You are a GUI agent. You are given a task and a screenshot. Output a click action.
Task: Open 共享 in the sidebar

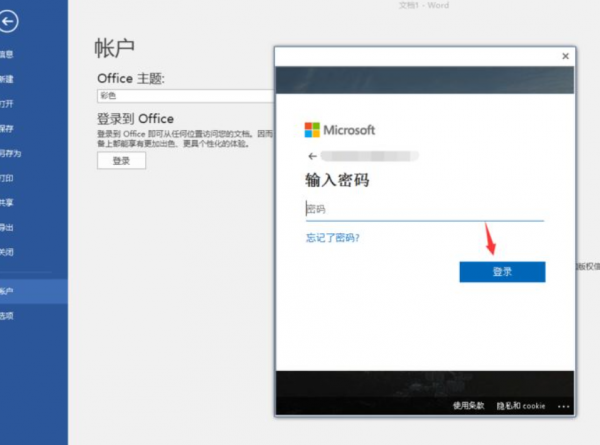pos(7,203)
